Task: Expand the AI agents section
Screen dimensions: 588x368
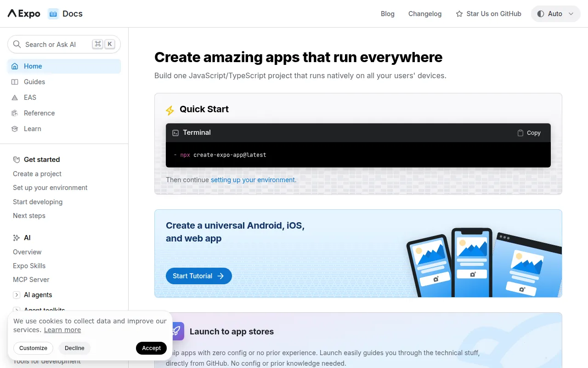Action: click(x=17, y=295)
